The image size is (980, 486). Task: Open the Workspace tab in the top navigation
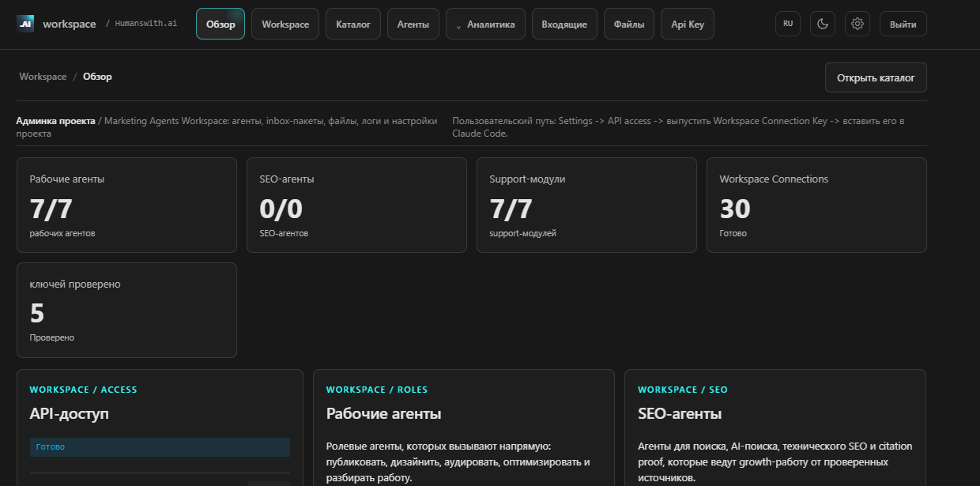285,24
